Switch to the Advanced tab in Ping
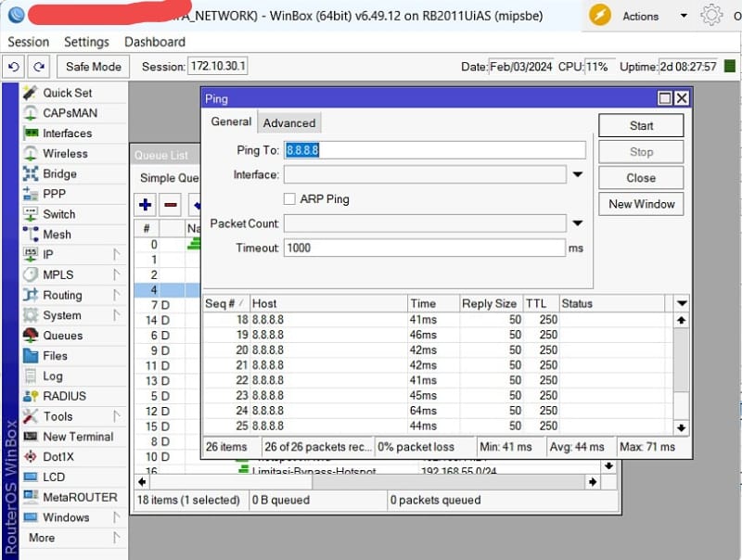The height and width of the screenshot is (560, 742). point(289,123)
